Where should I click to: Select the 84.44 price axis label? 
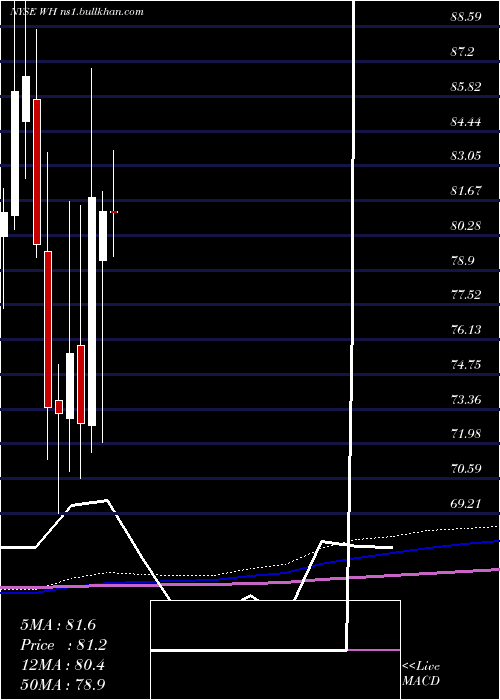click(466, 121)
